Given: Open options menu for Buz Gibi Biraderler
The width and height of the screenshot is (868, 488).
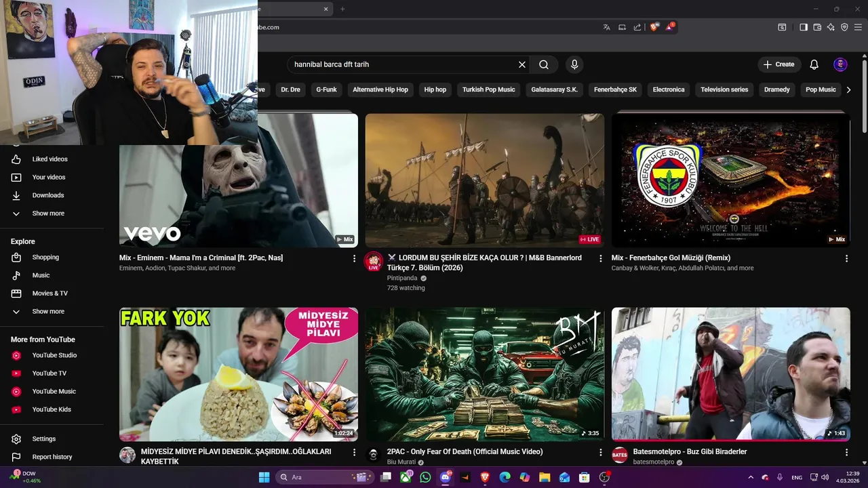Looking at the screenshot, I should [x=846, y=452].
